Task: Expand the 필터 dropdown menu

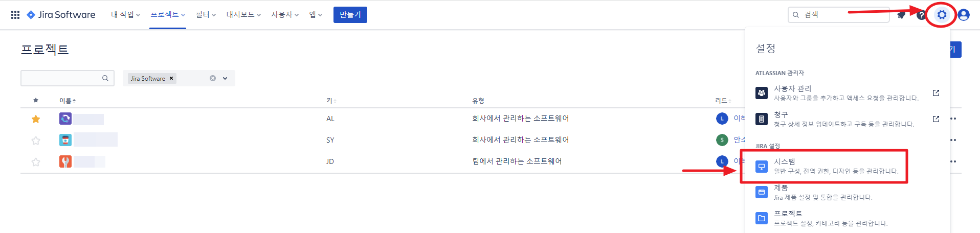Action: (x=206, y=15)
